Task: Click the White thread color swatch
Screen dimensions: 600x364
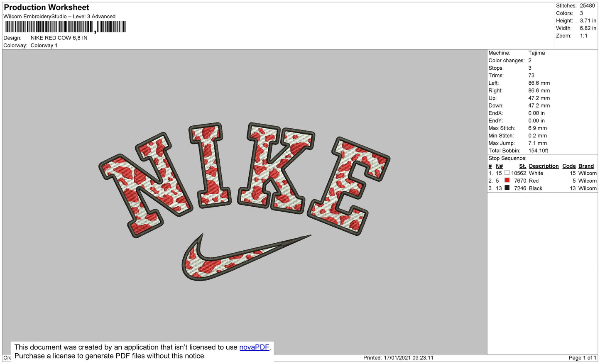Action: 507,173
